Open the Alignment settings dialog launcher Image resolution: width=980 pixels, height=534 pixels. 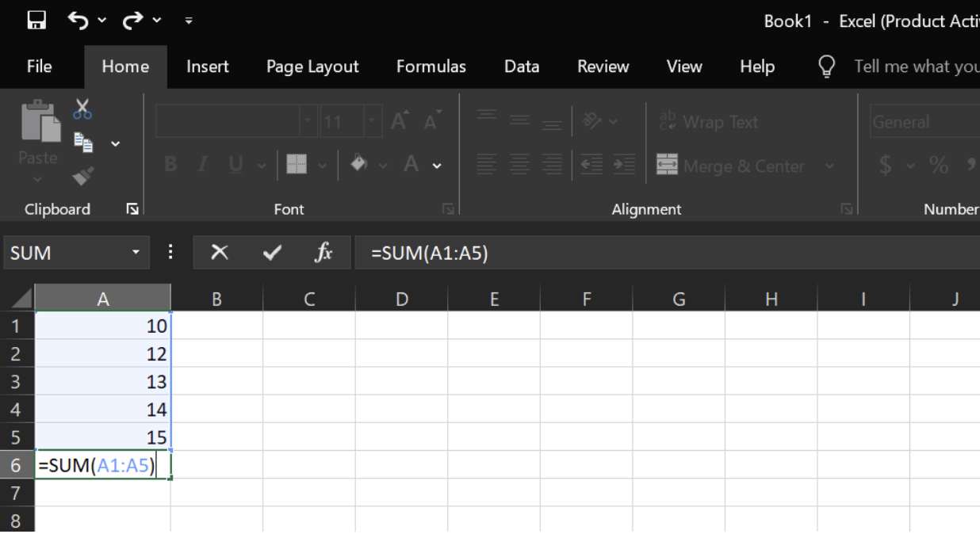[845, 209]
